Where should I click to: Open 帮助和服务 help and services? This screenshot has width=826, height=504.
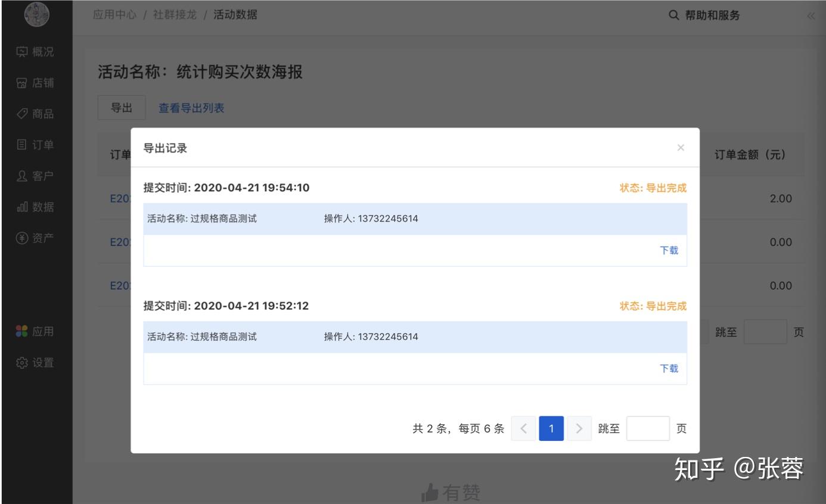point(712,15)
